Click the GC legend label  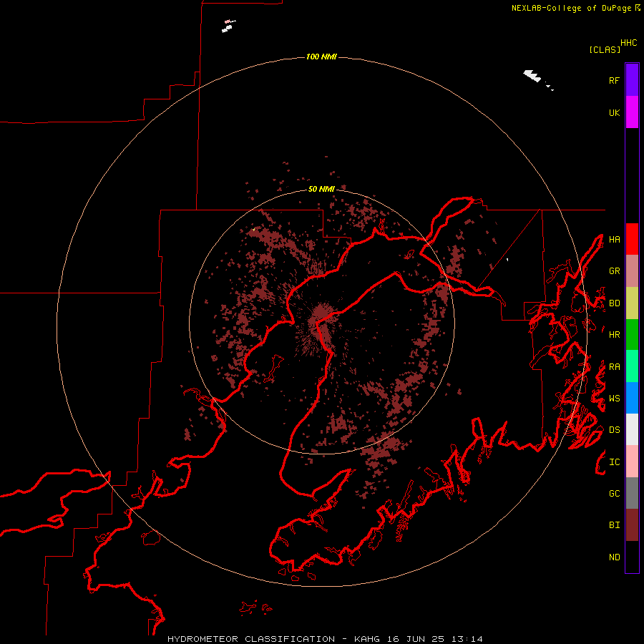coord(614,494)
